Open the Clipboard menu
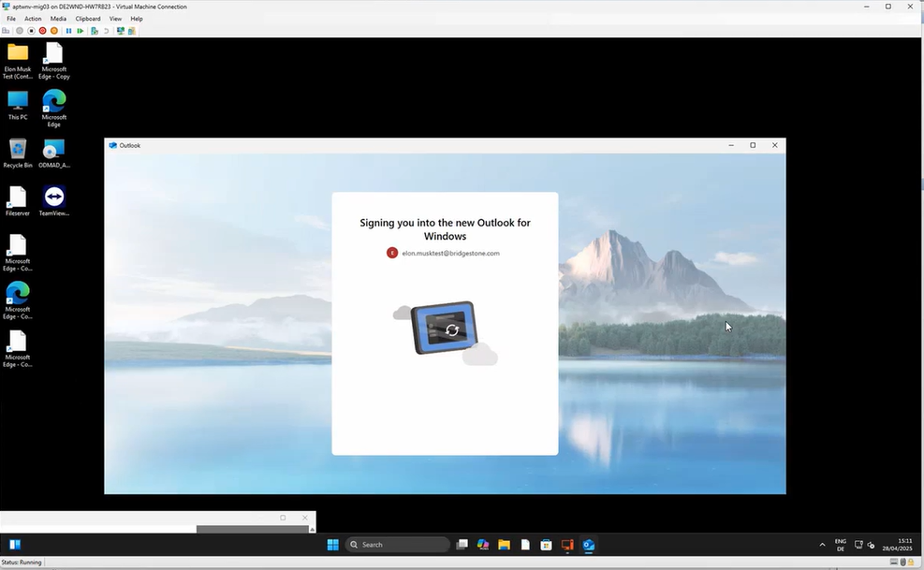924x570 pixels. [x=88, y=19]
